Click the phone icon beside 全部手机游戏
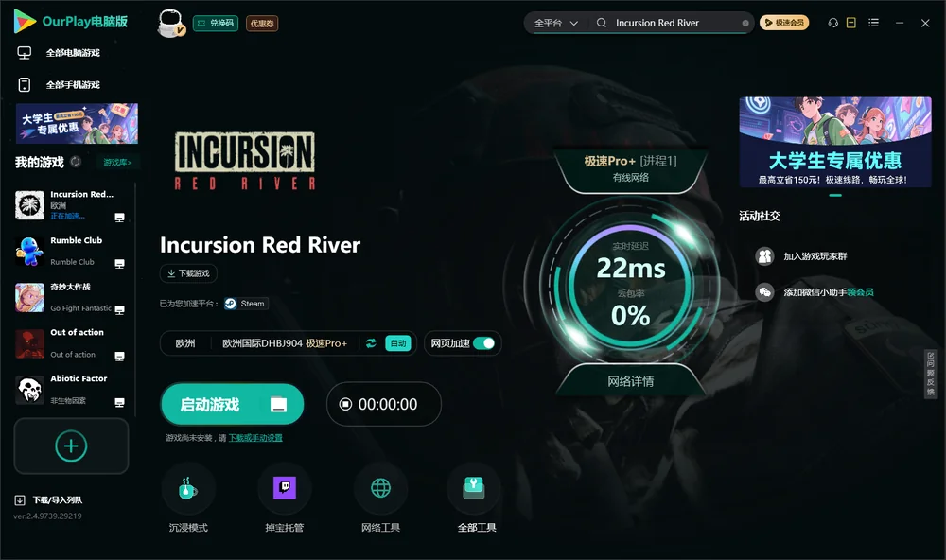The height and width of the screenshot is (560, 946). click(25, 85)
